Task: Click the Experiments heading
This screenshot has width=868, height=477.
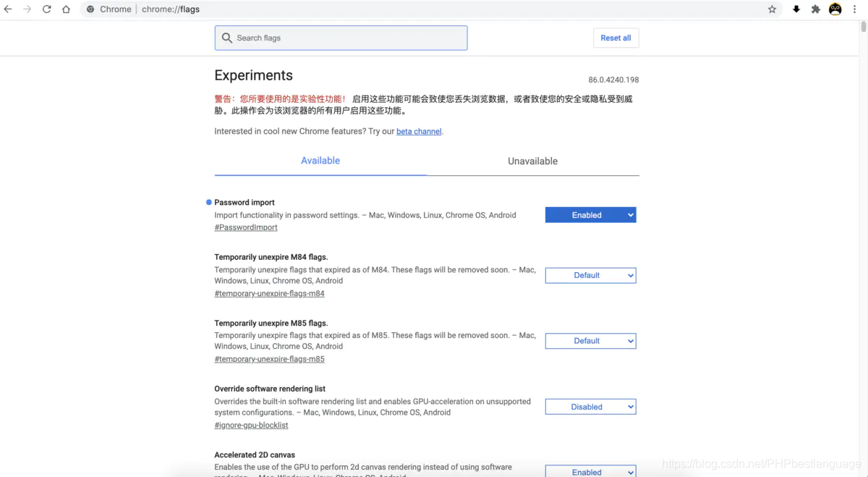Action: (x=254, y=75)
